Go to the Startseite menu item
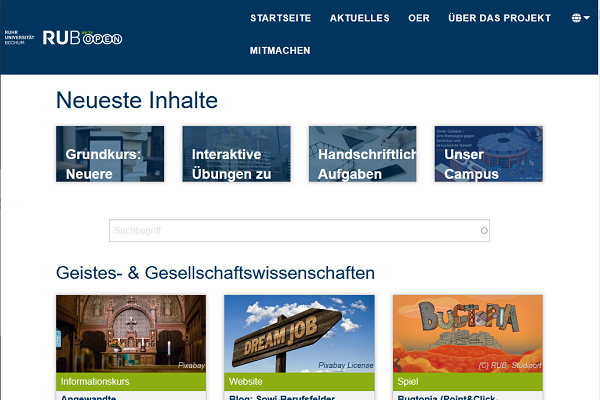This screenshot has height=400, width=600. point(280,18)
